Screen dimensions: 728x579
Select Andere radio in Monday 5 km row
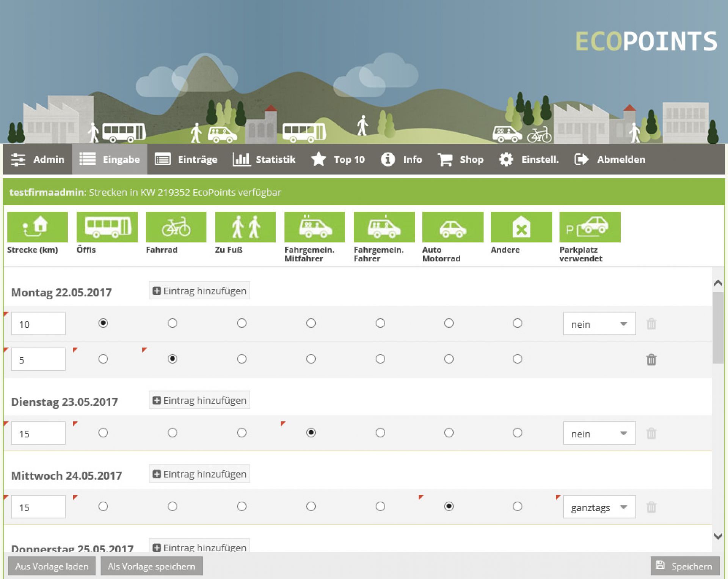pos(518,359)
